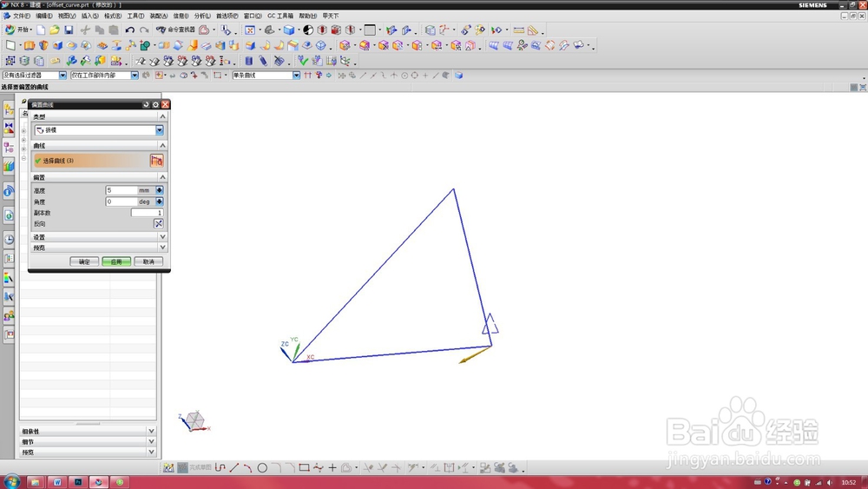Image resolution: width=868 pixels, height=489 pixels.
Task: Click the dialog settings gear icon
Action: 155,104
